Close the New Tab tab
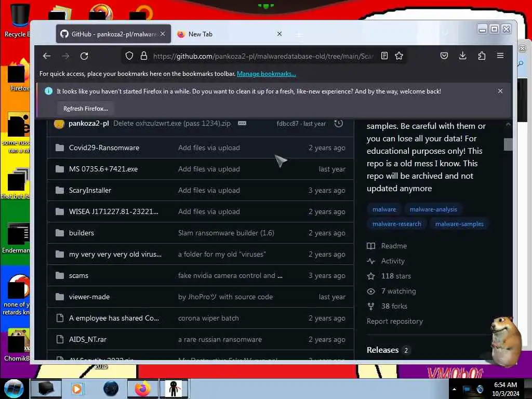 (x=279, y=34)
